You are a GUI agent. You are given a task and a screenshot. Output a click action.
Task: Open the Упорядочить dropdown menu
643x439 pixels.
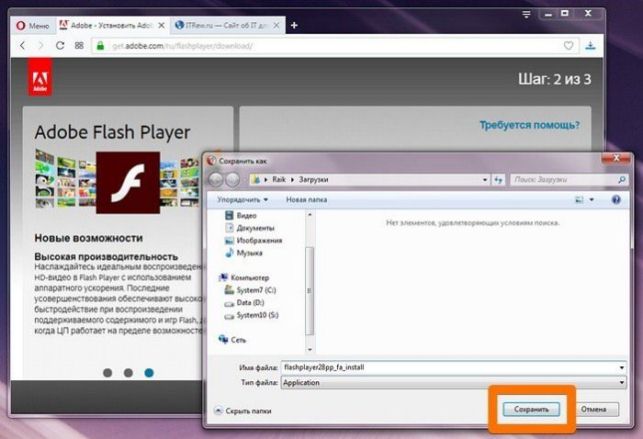click(242, 200)
